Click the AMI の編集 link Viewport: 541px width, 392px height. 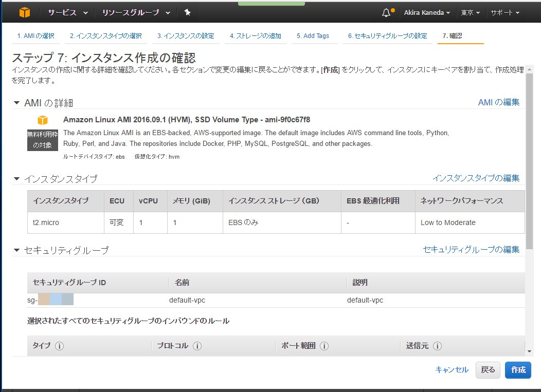pyautogui.click(x=498, y=102)
